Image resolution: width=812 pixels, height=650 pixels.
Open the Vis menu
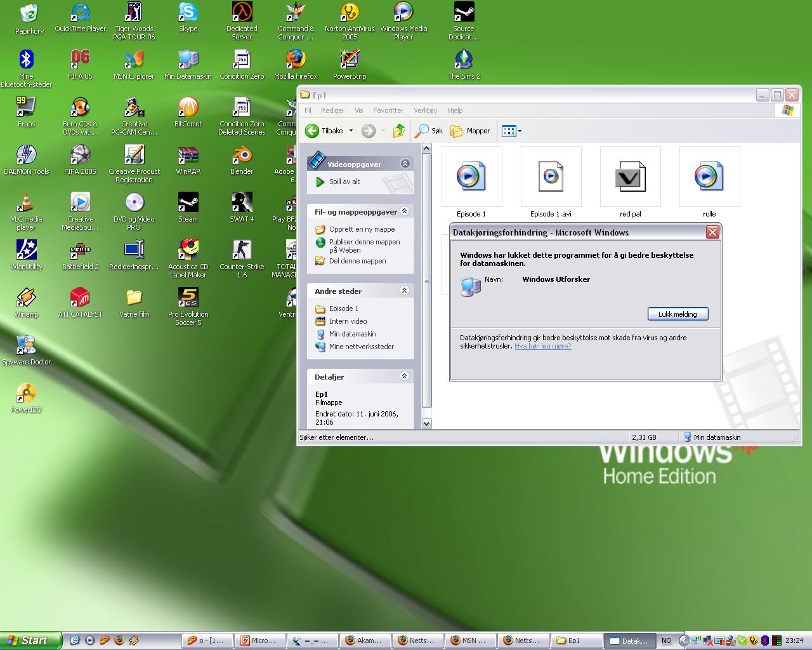pyautogui.click(x=358, y=110)
